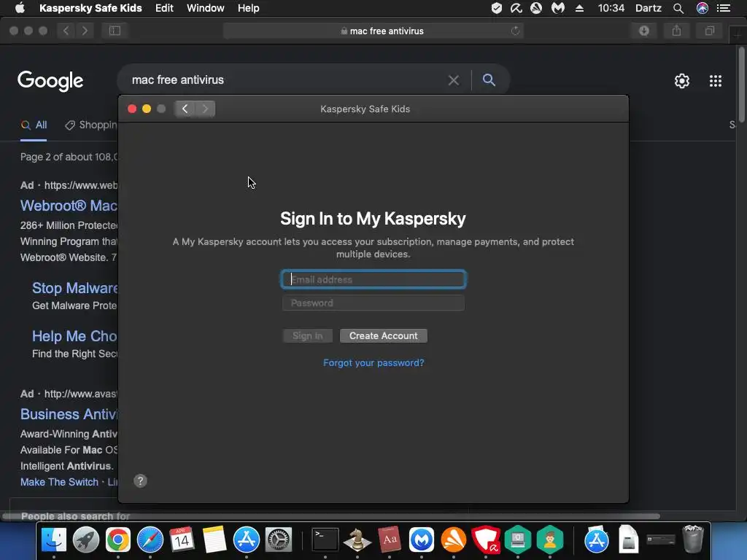Open the Apple menu
Screen dimensions: 747x560
[20, 8]
